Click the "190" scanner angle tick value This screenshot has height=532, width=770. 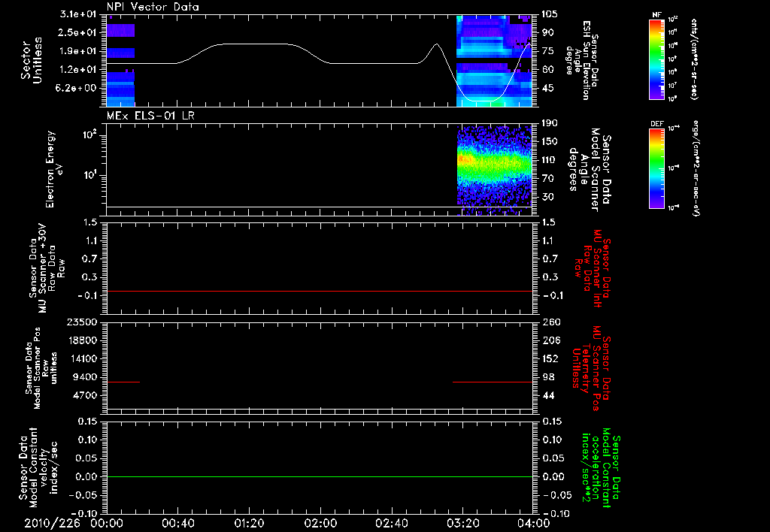tap(550, 123)
